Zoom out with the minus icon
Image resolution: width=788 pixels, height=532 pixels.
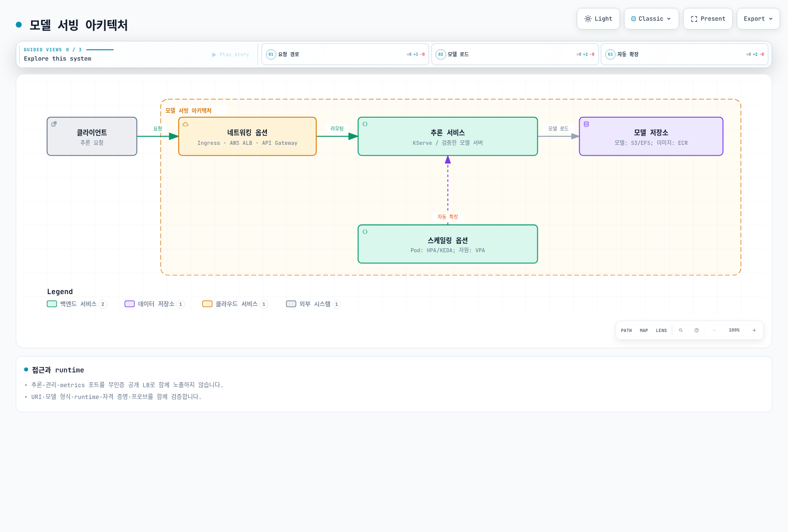[x=714, y=331]
